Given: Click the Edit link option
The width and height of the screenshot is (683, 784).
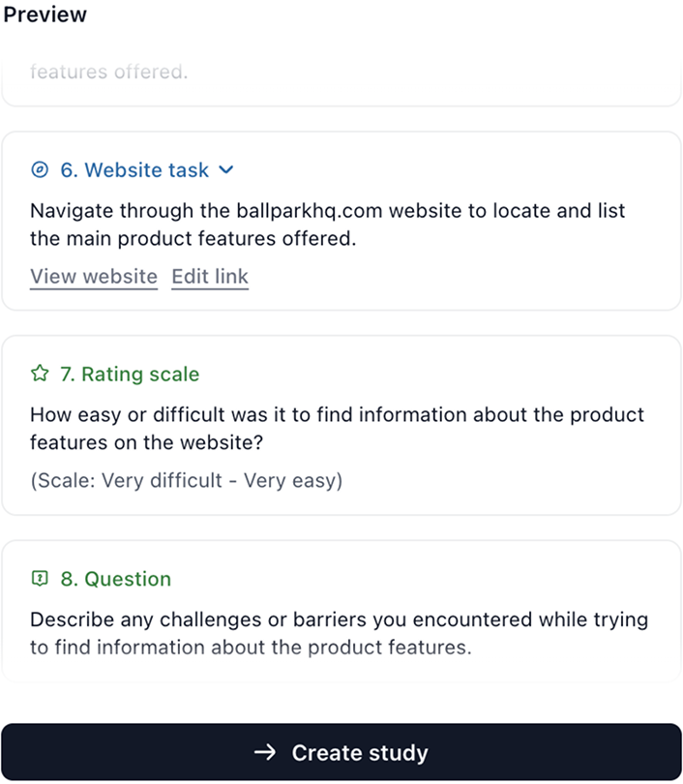Looking at the screenshot, I should pos(210,277).
